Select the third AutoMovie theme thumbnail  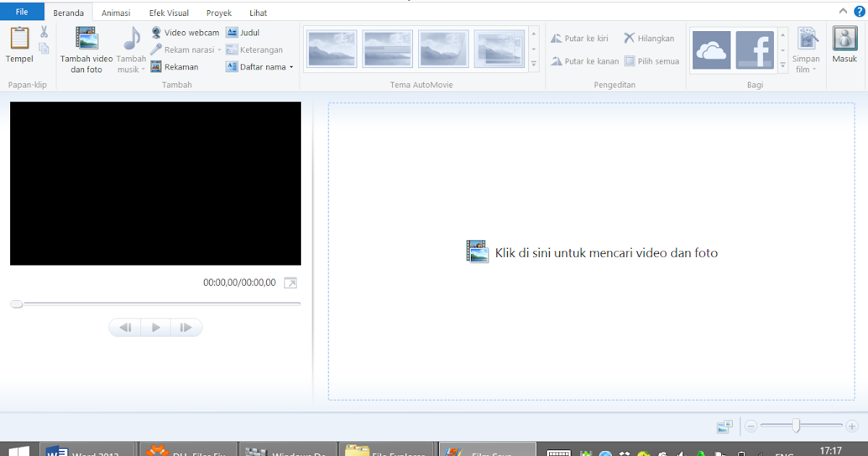point(443,49)
